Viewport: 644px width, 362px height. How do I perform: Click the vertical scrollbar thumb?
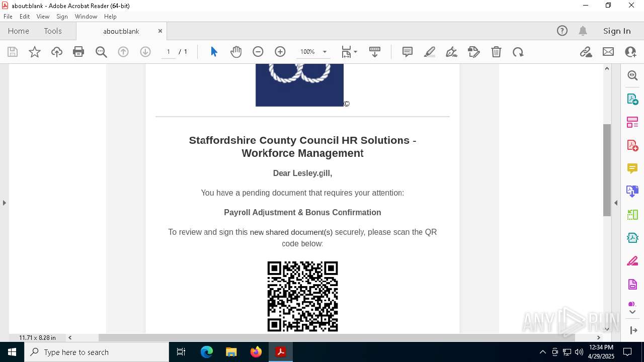point(607,170)
